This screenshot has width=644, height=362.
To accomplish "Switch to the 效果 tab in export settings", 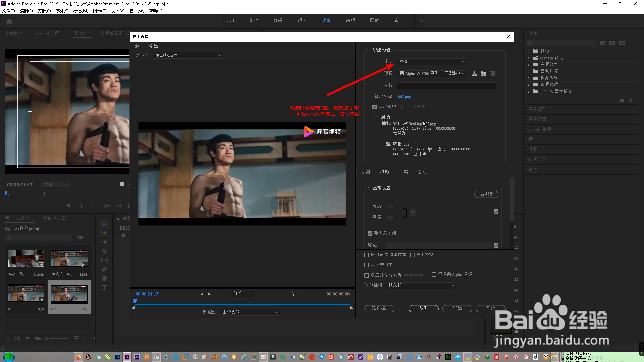I will (366, 172).
